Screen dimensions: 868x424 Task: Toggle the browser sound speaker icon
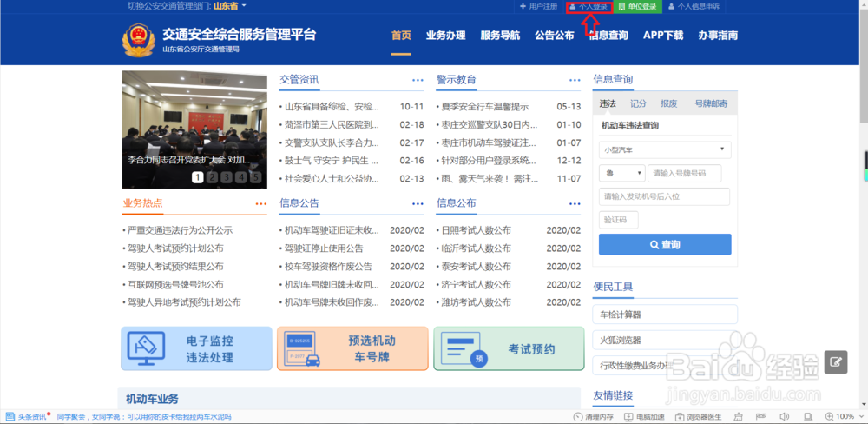tap(784, 417)
